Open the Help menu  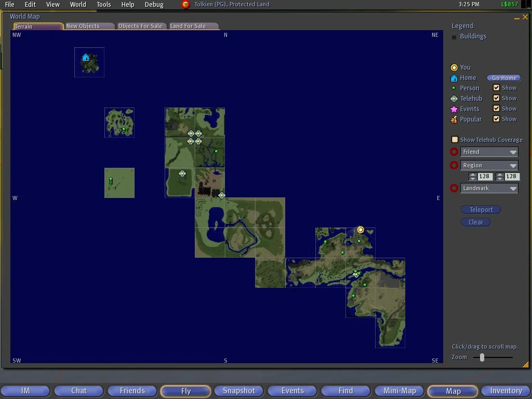(x=128, y=4)
